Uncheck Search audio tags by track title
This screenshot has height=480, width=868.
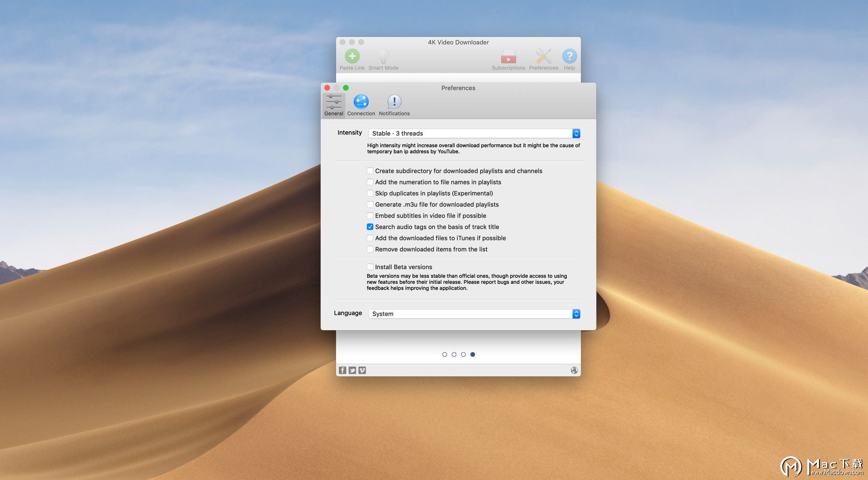[370, 227]
